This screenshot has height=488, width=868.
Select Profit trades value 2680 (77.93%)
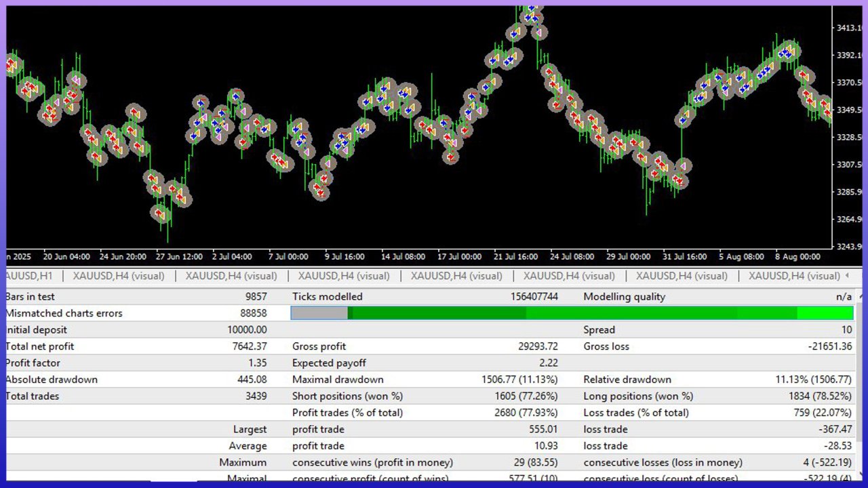pos(525,413)
